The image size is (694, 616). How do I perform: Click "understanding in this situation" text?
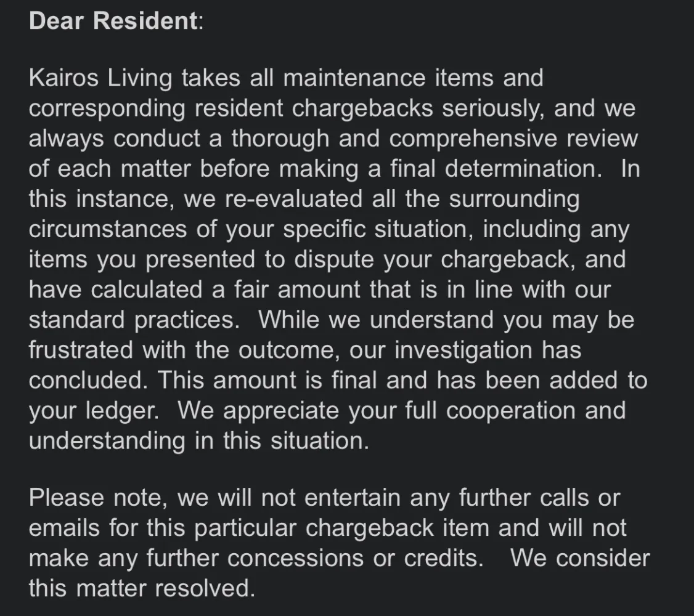pyautogui.click(x=198, y=440)
